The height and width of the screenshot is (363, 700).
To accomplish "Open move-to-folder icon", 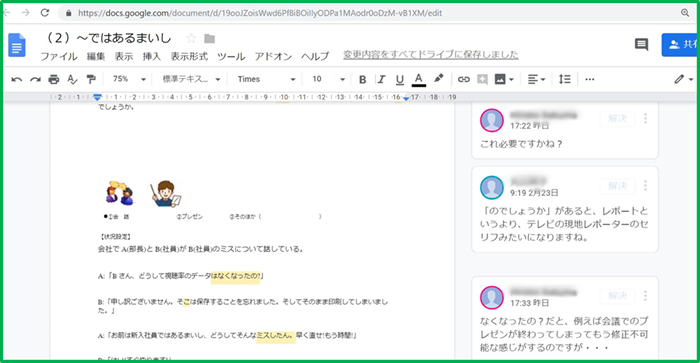I will coord(209,39).
